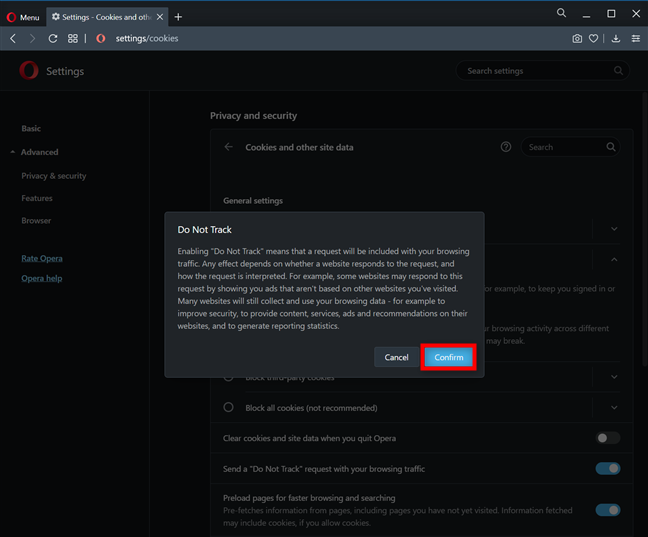The width and height of the screenshot is (648, 537).
Task: Open a new tab with plus icon
Action: [178, 17]
